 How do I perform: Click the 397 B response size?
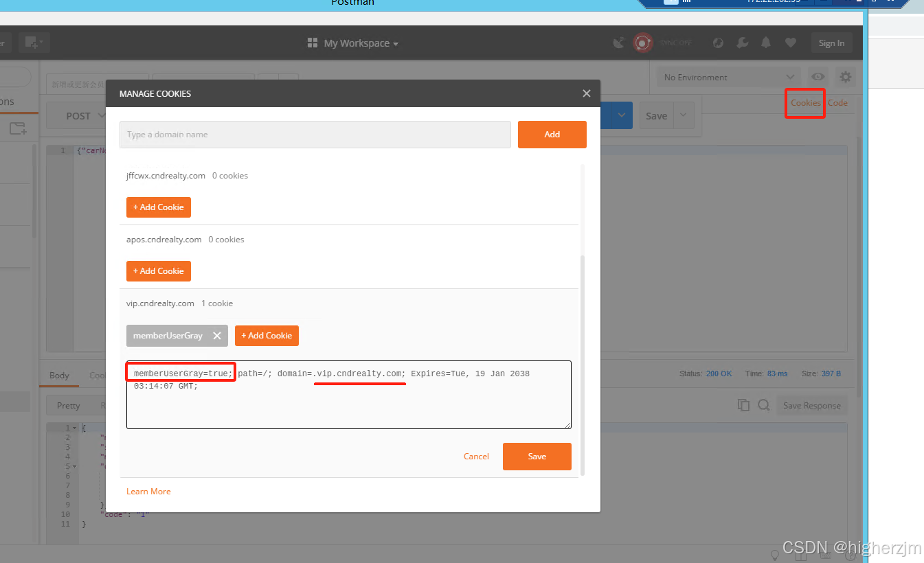[x=831, y=374]
